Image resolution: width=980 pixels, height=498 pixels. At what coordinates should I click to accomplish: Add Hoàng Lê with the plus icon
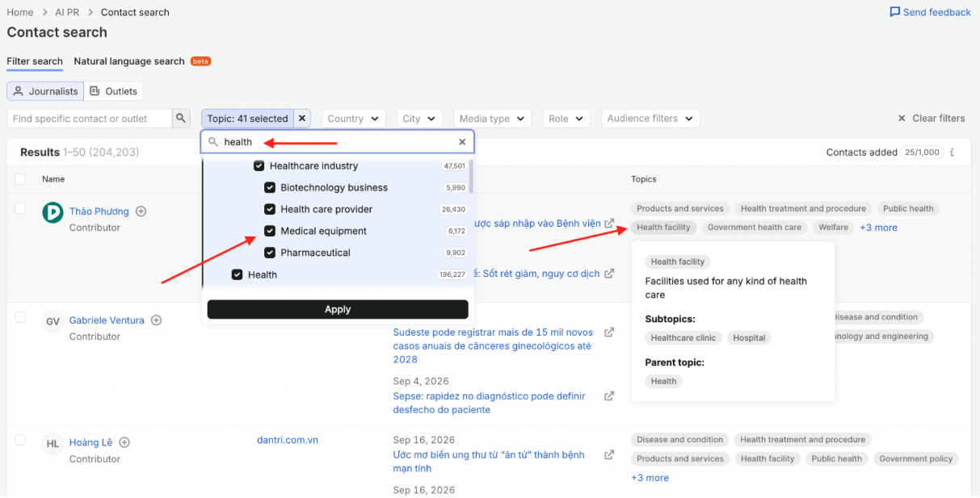tap(124, 442)
